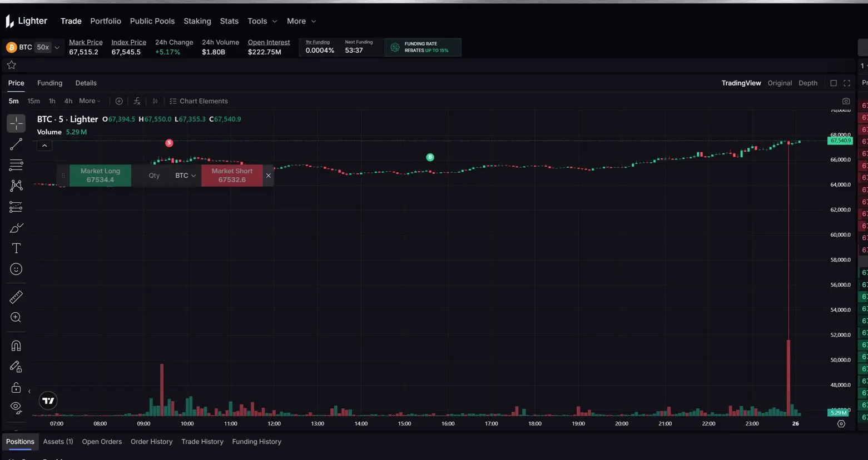Click the fullscreen chart icon
The image size is (868, 460).
[847, 83]
